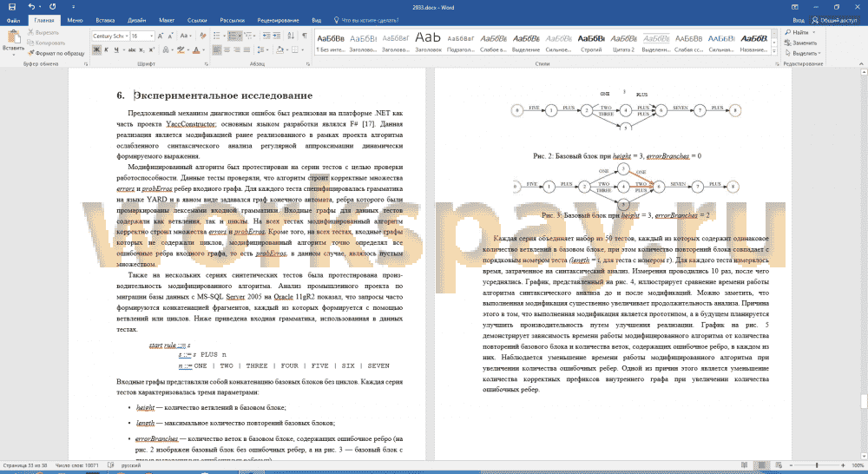
Task: Toggle show paragraph marks ¶
Action: (305, 36)
